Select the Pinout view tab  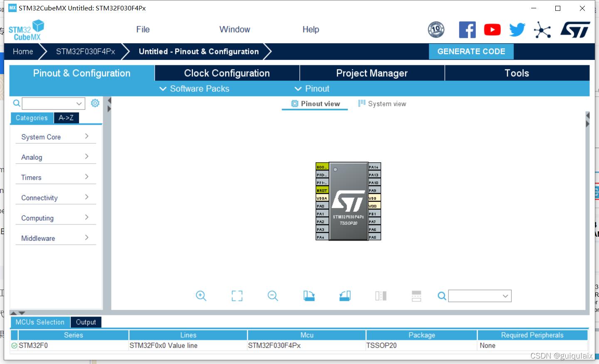(x=315, y=104)
